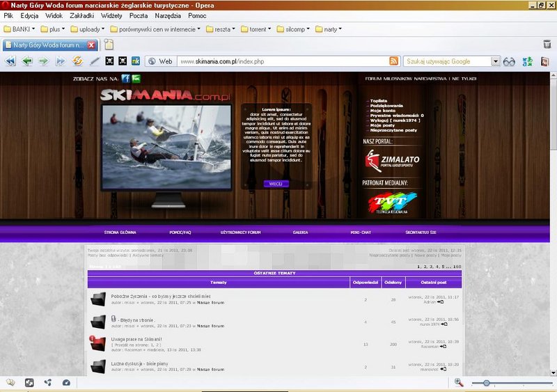557x392 pixels.
Task: Adjust the page zoom slider in status bar
Action: point(486,383)
